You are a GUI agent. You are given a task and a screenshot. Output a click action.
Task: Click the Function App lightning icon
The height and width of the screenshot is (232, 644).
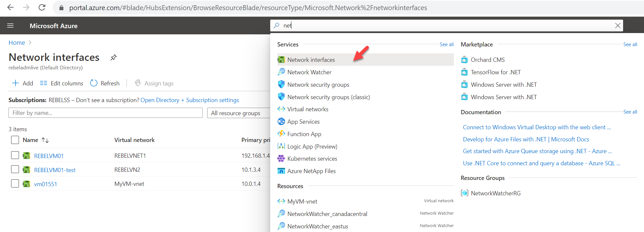281,134
